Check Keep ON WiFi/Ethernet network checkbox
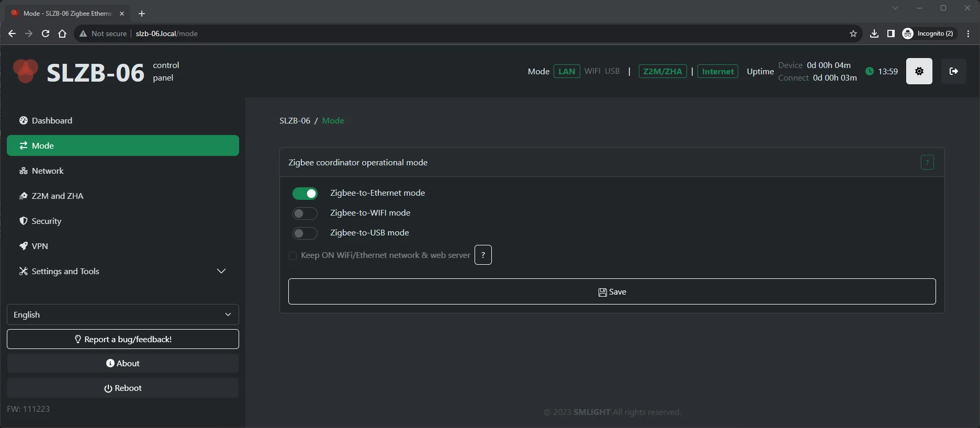This screenshot has height=428, width=980. 292,256
